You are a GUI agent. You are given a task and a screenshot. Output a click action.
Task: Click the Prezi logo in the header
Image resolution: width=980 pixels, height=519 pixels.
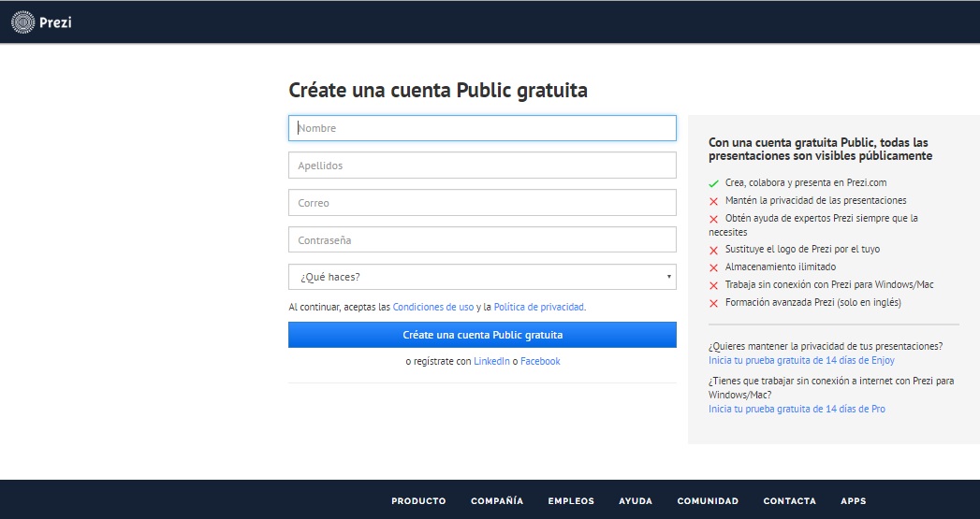(x=41, y=22)
